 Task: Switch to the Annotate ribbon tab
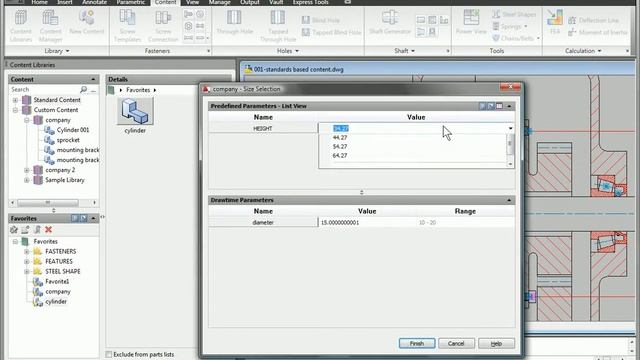pos(94,2)
